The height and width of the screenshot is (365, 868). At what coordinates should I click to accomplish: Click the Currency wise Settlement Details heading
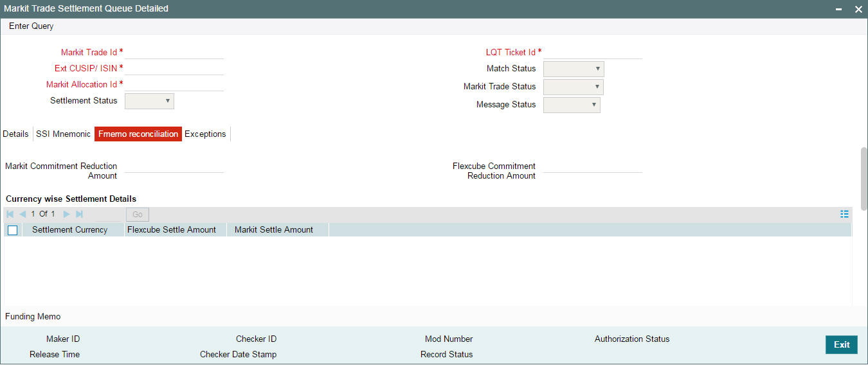click(71, 199)
